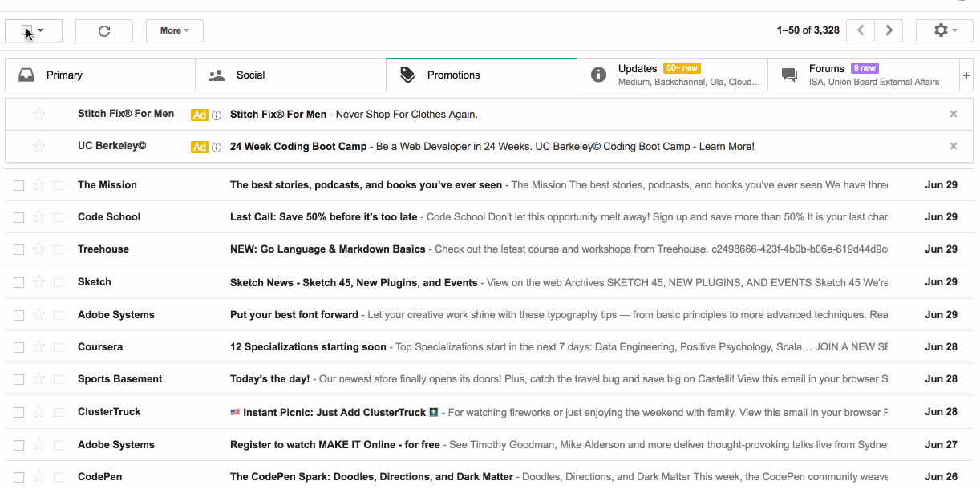Image resolution: width=980 pixels, height=489 pixels.
Task: Star the ClusterTruck email
Action: pyautogui.click(x=38, y=412)
